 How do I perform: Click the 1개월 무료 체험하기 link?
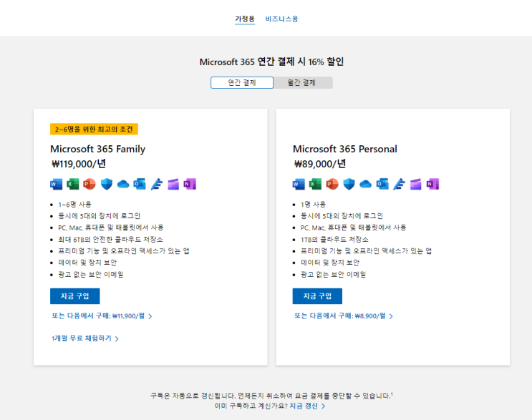84,338
